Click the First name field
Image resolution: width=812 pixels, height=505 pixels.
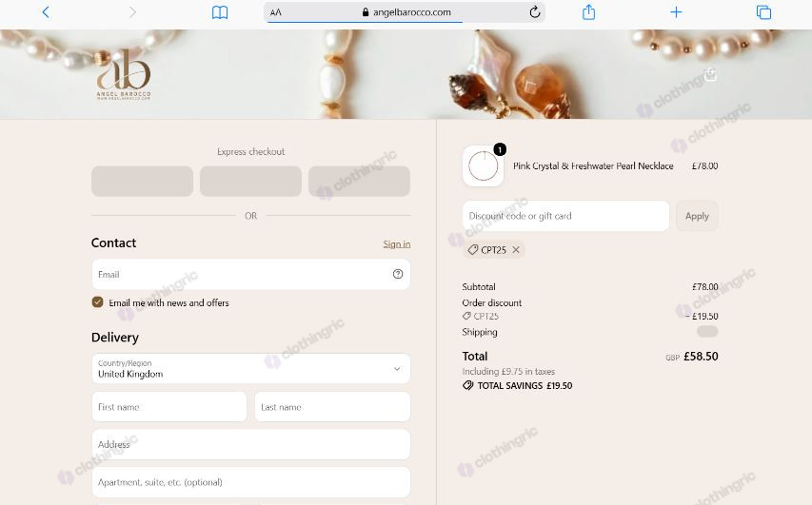pyautogui.click(x=168, y=407)
